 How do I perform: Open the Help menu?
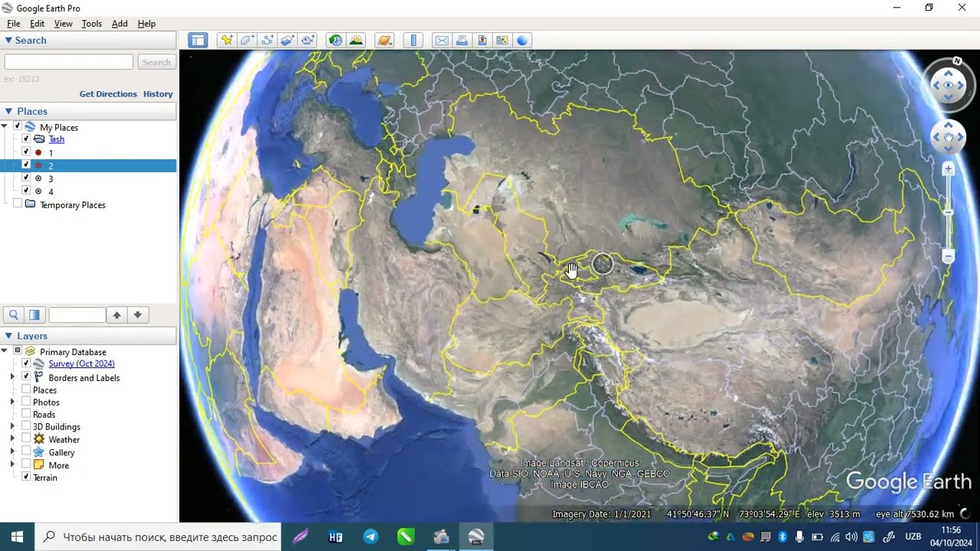click(x=146, y=24)
